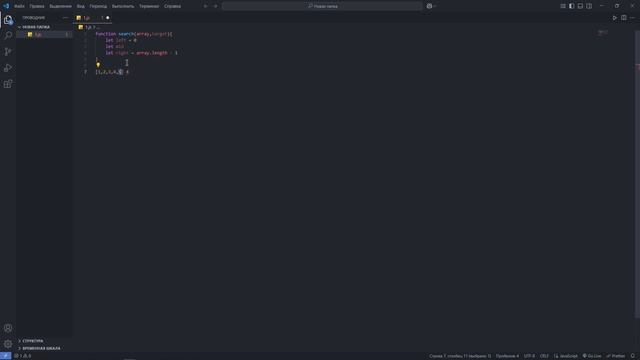Open the Справка menu
This screenshot has width=640, height=360.
172,6
